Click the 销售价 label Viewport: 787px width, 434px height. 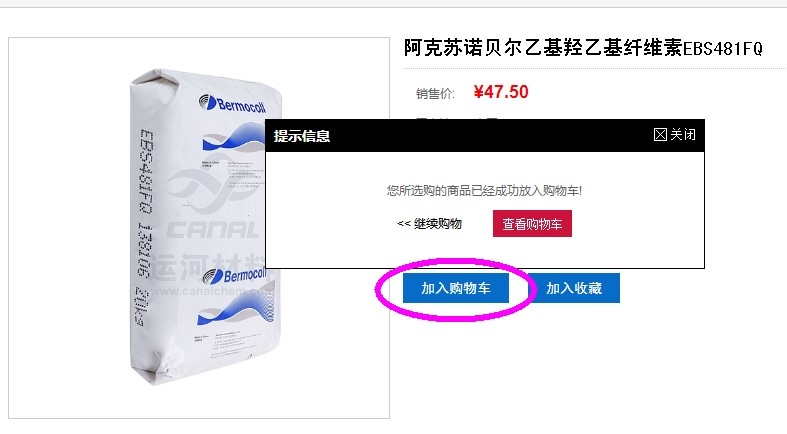point(435,94)
